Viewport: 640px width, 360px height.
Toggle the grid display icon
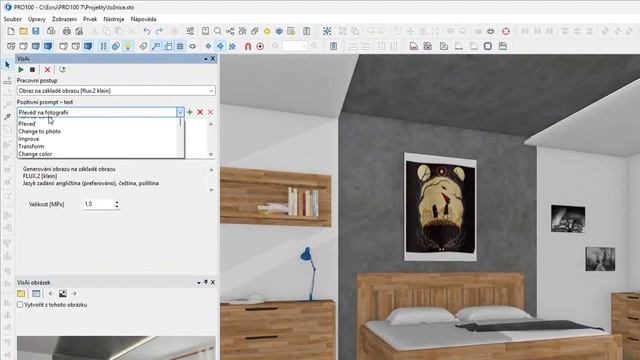pos(180,47)
